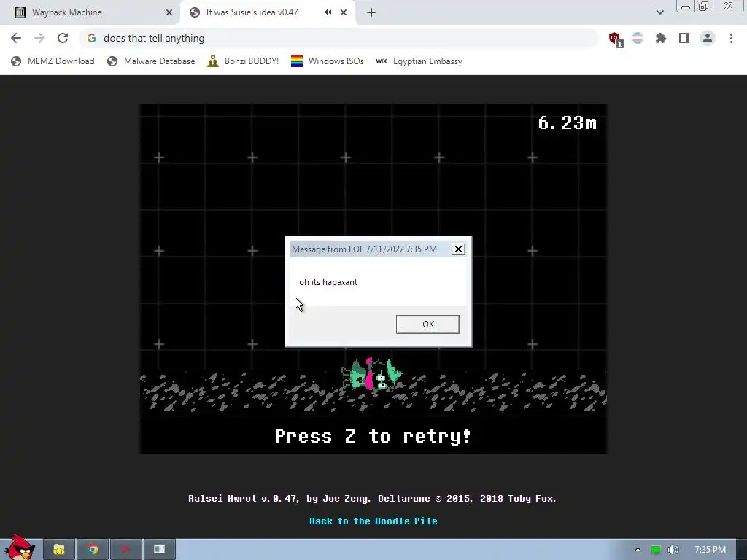Open the Chrome three-dot menu

point(731,38)
